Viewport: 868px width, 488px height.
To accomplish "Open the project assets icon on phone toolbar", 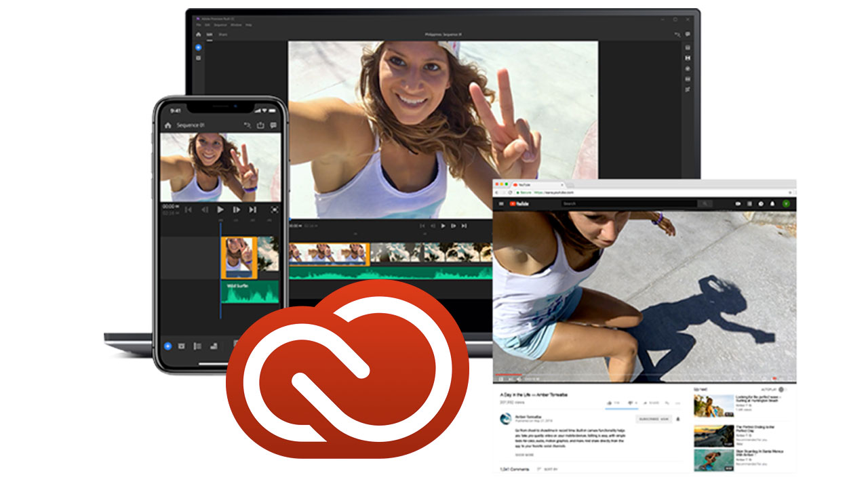I will pyautogui.click(x=182, y=346).
